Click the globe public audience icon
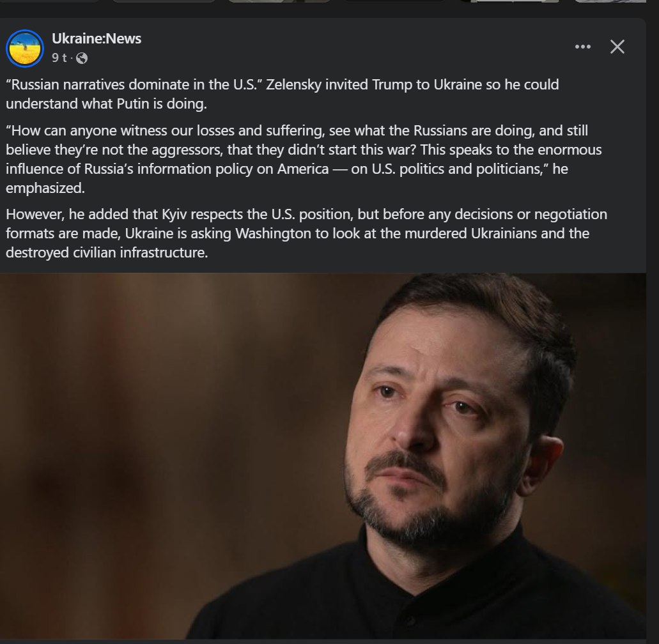The image size is (659, 644). click(82, 58)
